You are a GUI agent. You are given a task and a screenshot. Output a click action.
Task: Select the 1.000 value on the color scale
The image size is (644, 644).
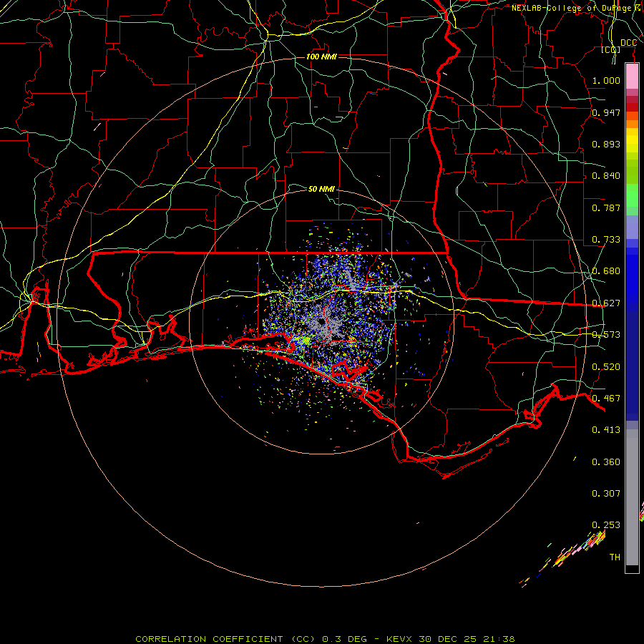click(606, 80)
